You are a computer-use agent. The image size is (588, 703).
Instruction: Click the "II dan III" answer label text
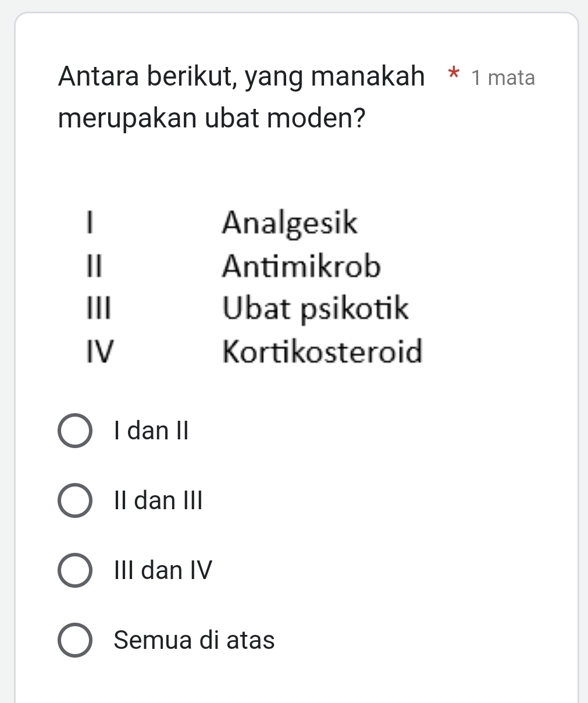(158, 500)
